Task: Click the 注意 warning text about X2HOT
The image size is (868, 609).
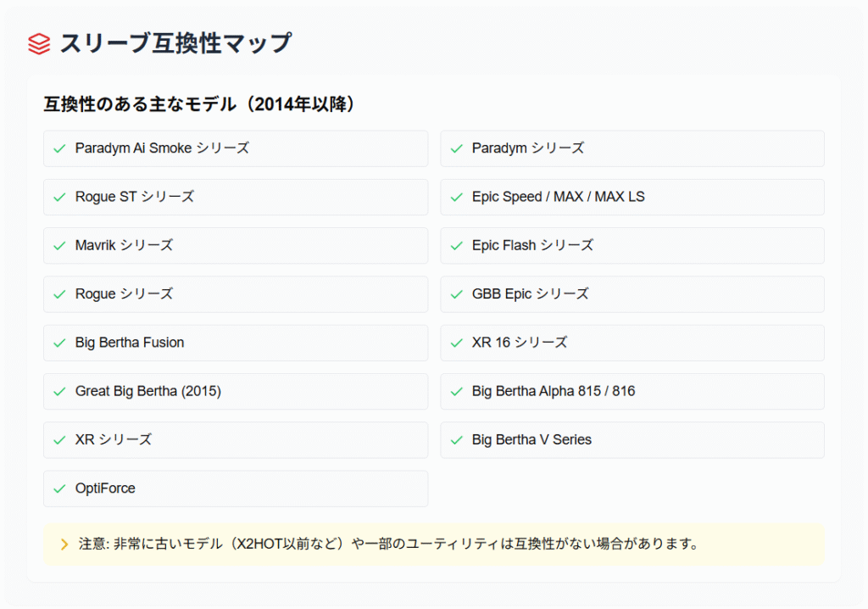Action: (388, 544)
